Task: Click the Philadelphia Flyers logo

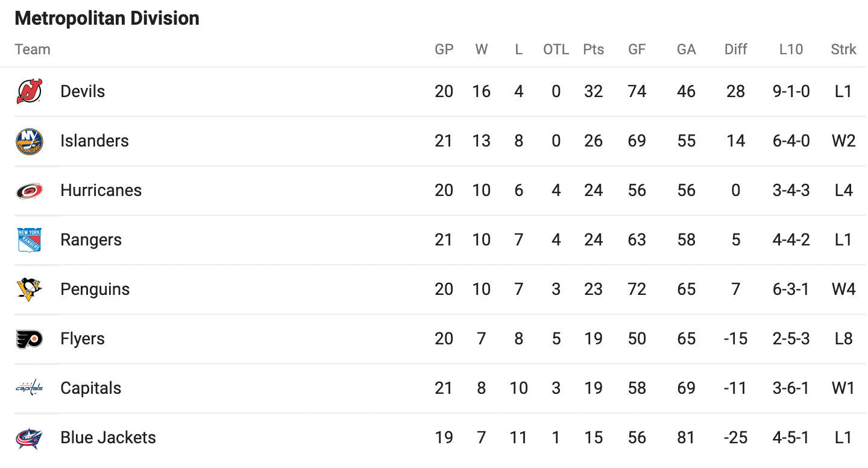Action: (29, 339)
